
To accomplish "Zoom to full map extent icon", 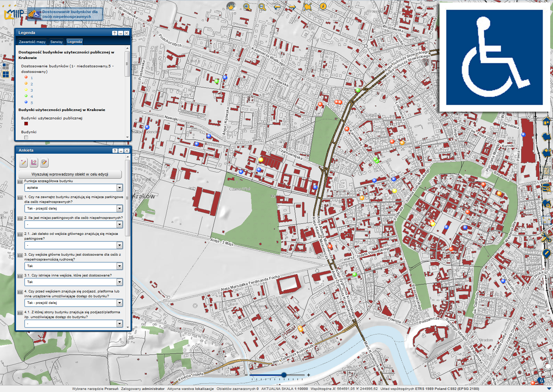I will (x=308, y=7).
